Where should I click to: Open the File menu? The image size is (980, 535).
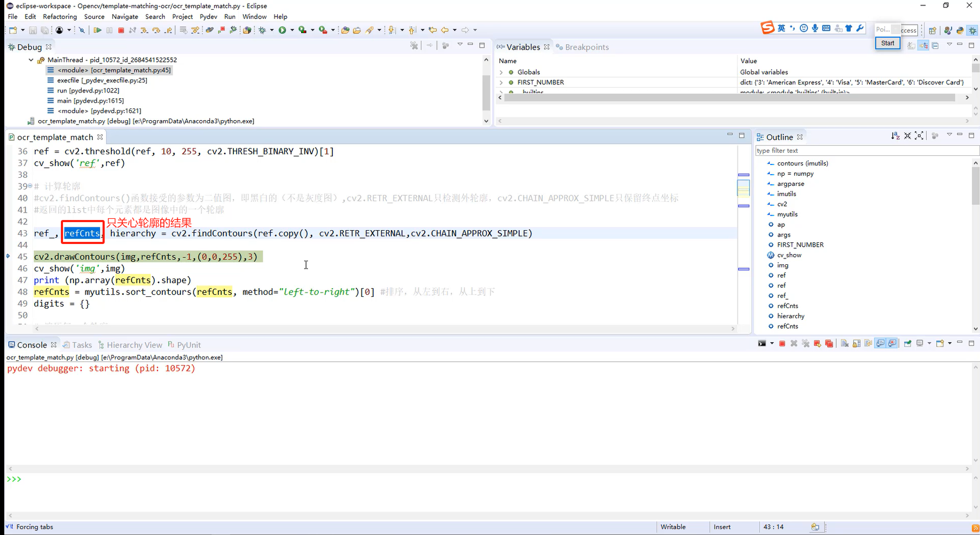click(13, 17)
